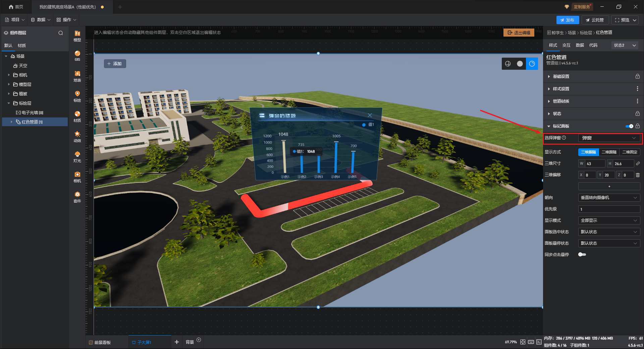Image resolution: width=644 pixels, height=349 pixels.
Task: Click the 退出编辑 button
Action: tap(519, 33)
